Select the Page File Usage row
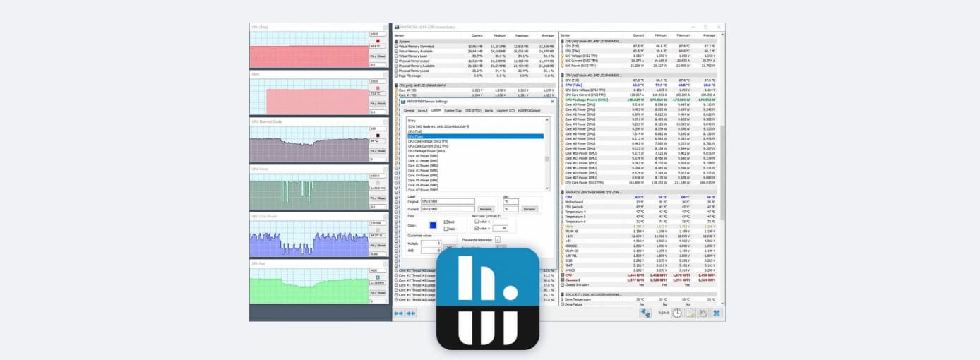The width and height of the screenshot is (980, 360). coord(475,76)
